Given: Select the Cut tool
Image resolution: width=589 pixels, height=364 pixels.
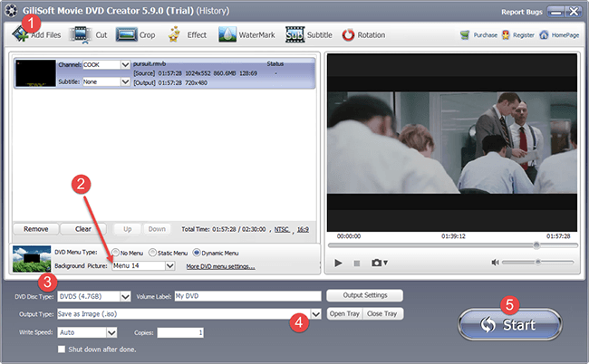Looking at the screenshot, I should [x=81, y=35].
